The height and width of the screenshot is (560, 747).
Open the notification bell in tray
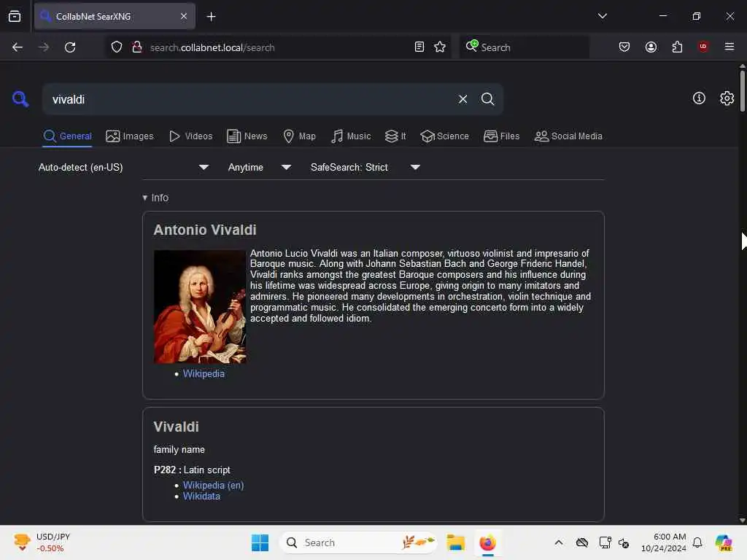point(697,542)
